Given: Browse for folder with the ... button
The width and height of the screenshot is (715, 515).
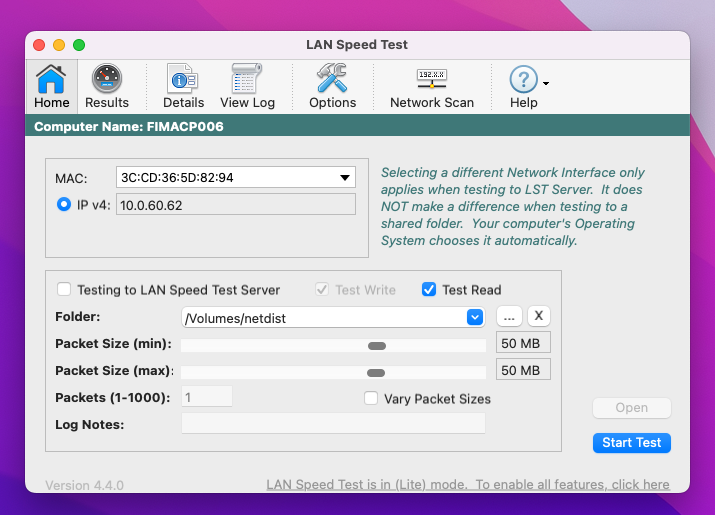Looking at the screenshot, I should [509, 316].
